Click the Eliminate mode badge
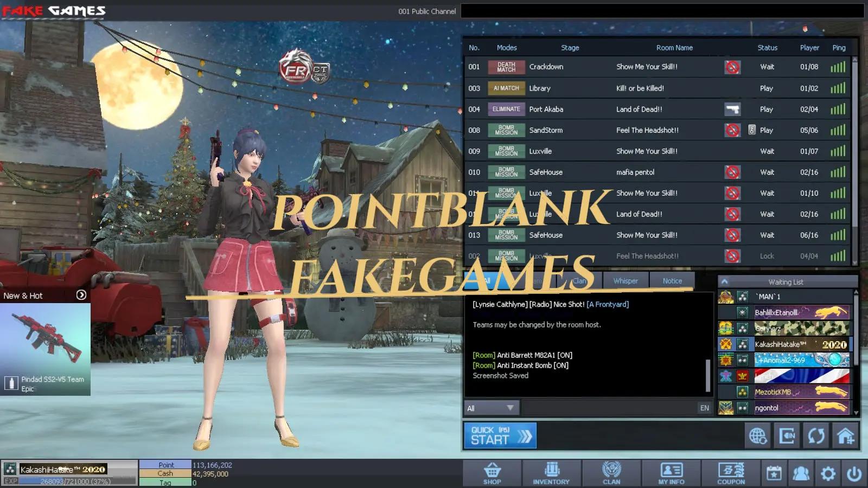The width and height of the screenshot is (868, 488). [x=506, y=109]
